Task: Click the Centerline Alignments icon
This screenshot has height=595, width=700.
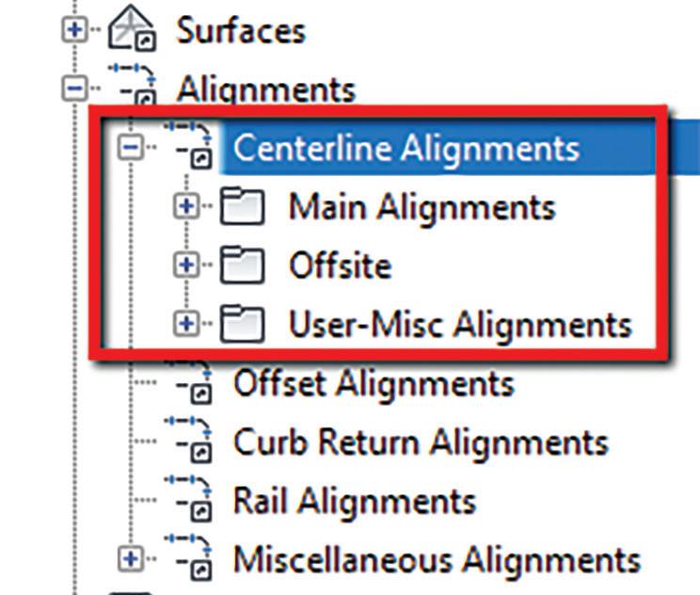Action: tap(188, 145)
